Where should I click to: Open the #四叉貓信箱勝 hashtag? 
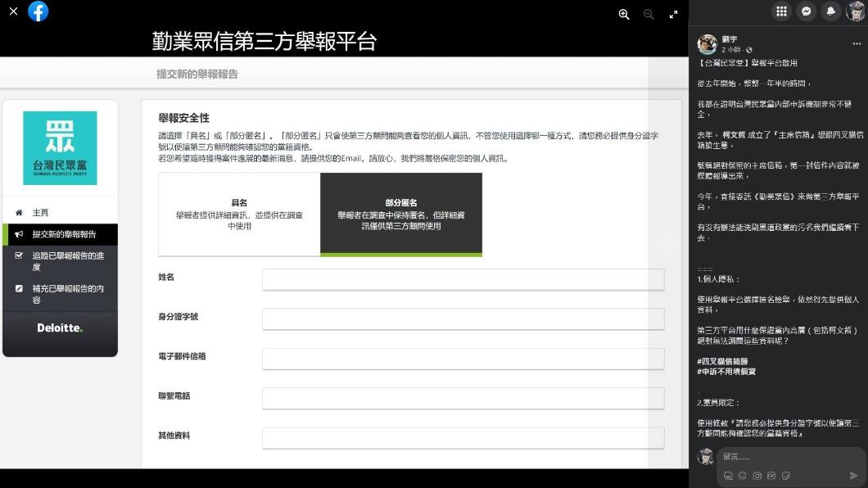point(722,361)
